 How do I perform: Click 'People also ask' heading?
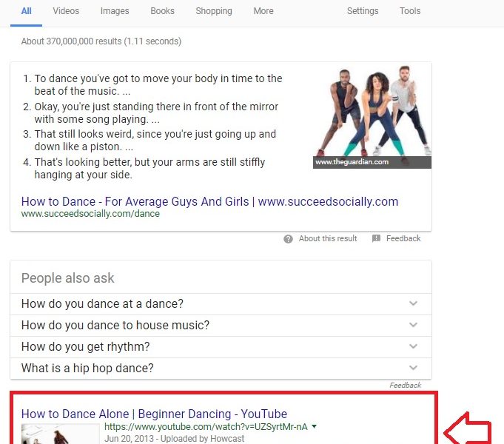click(x=68, y=278)
